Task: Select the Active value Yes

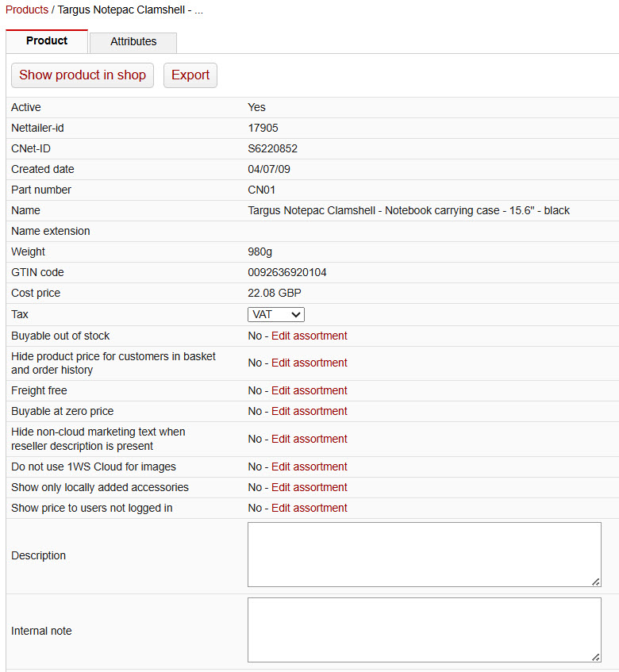Action: pyautogui.click(x=256, y=107)
